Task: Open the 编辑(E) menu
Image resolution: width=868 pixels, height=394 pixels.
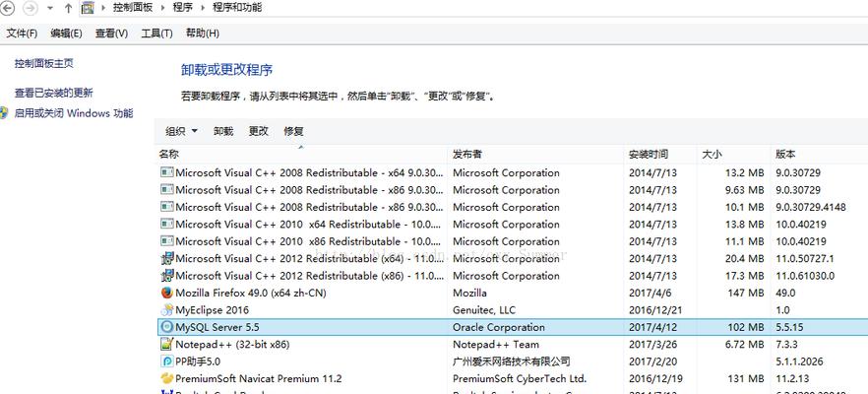Action: point(66,33)
